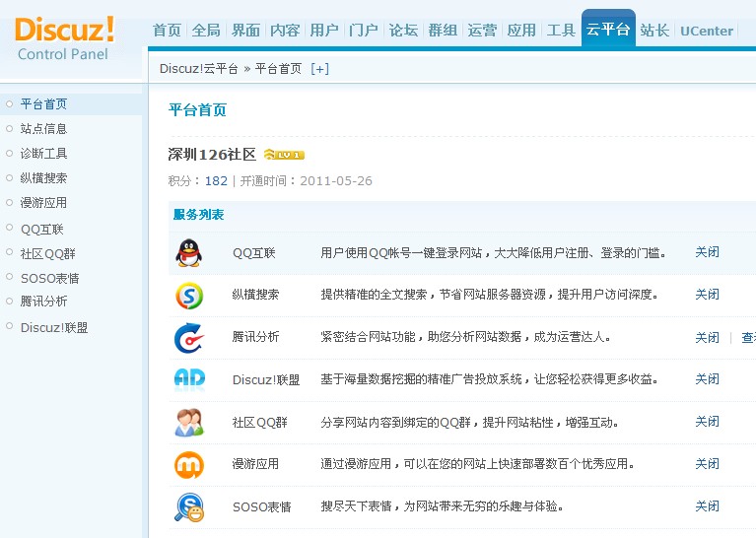Select QQ互联 in the sidebar
The height and width of the screenshot is (538, 756).
click(x=42, y=229)
